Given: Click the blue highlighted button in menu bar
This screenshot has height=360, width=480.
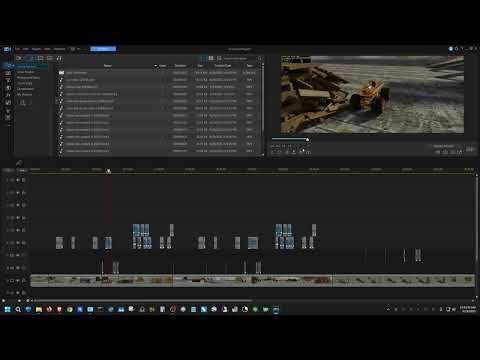Looking at the screenshot, I should pyautogui.click(x=103, y=49).
